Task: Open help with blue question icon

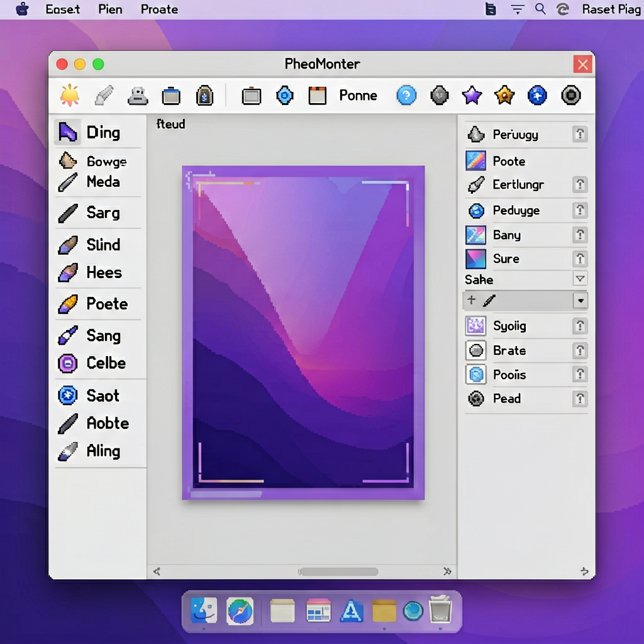Action: pyautogui.click(x=407, y=96)
